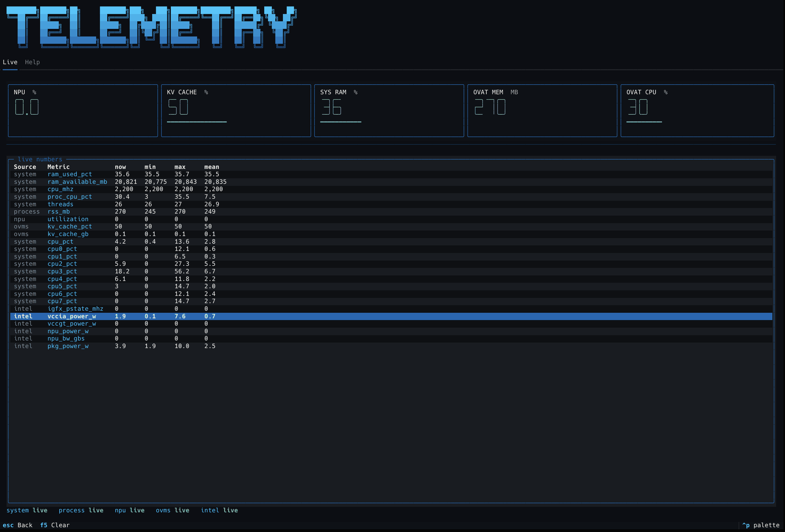This screenshot has height=532, width=785.
Task: Click the intel live status indicator
Action: click(x=219, y=510)
